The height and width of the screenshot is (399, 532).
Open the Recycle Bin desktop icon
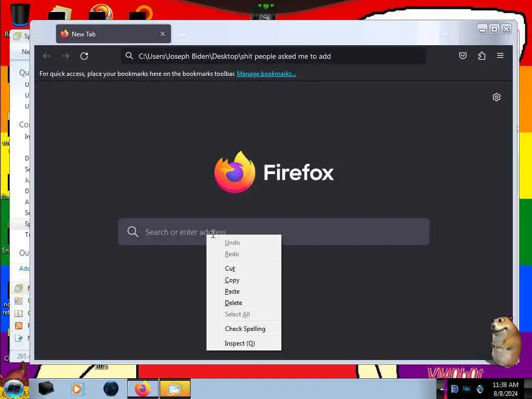coord(20,15)
